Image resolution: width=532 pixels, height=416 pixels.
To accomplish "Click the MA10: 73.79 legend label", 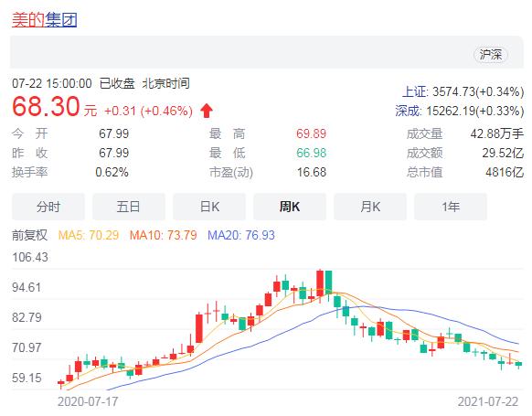I will tap(164, 235).
